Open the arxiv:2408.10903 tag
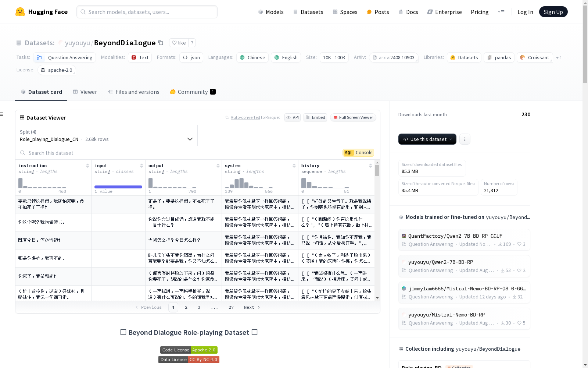This screenshot has height=368, width=588. 394,57
